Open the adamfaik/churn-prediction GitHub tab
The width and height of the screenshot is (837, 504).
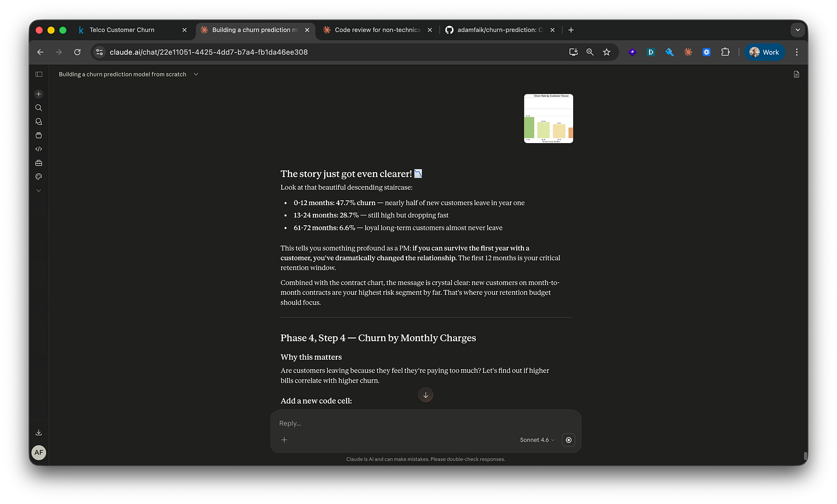[x=499, y=29]
